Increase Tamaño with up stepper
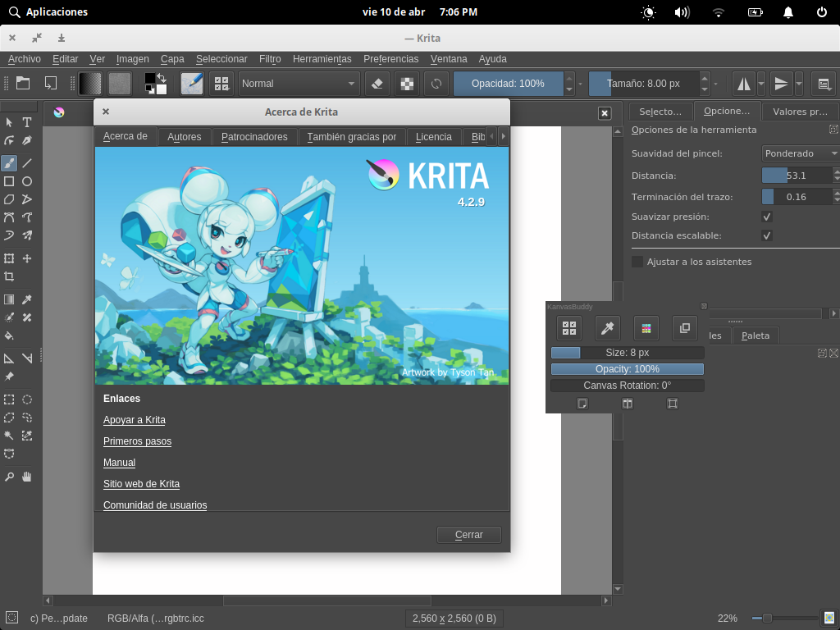 click(705, 78)
